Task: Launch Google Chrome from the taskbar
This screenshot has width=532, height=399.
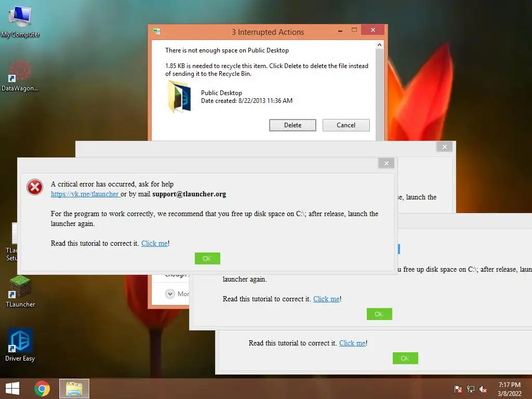Action: click(42, 389)
